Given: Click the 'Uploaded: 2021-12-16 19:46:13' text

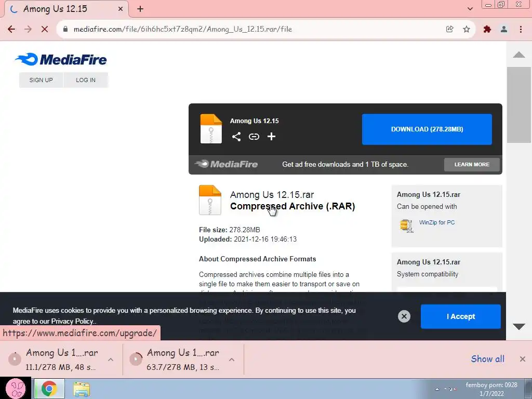Looking at the screenshot, I should (248, 239).
